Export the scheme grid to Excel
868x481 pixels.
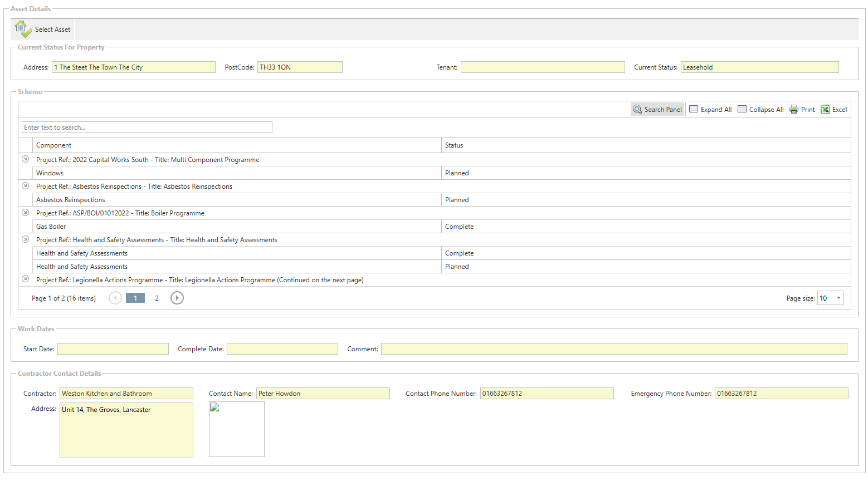click(833, 110)
